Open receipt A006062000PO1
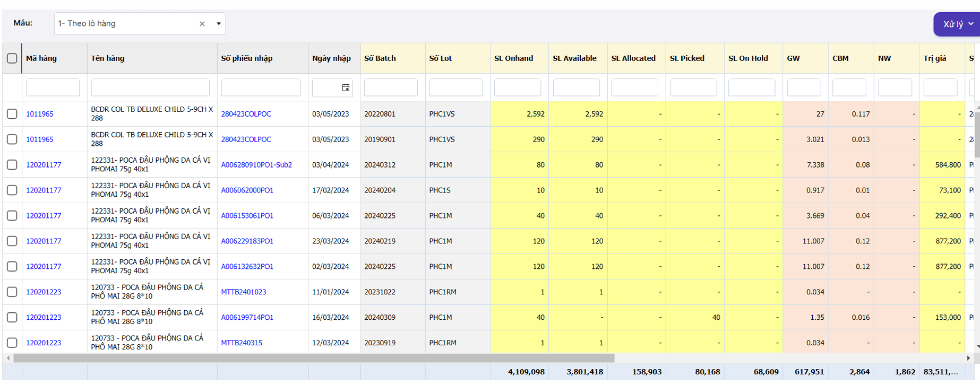 [x=247, y=190]
